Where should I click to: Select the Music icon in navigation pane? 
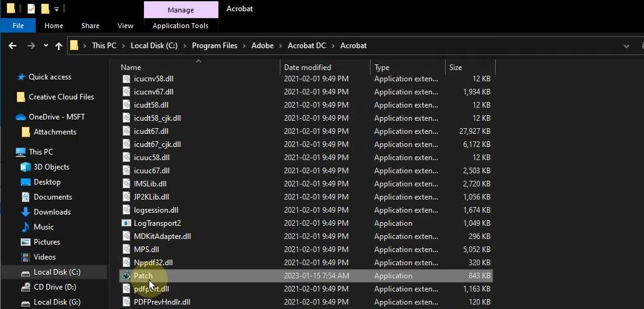click(26, 227)
